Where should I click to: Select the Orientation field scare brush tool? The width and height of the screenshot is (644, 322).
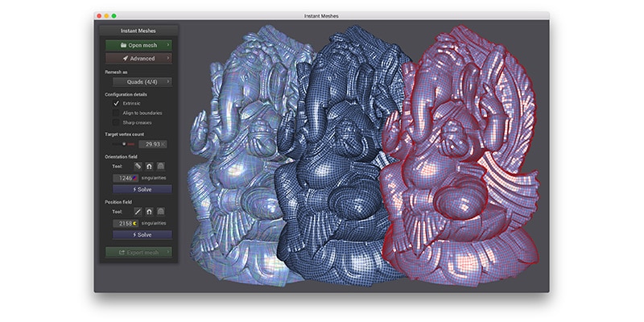point(160,166)
